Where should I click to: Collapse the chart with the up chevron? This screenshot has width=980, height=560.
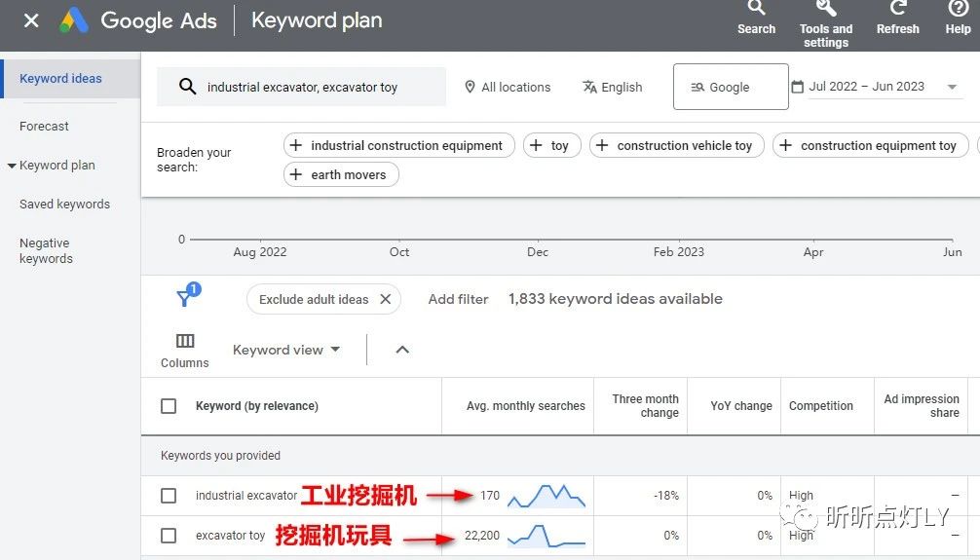coord(402,350)
